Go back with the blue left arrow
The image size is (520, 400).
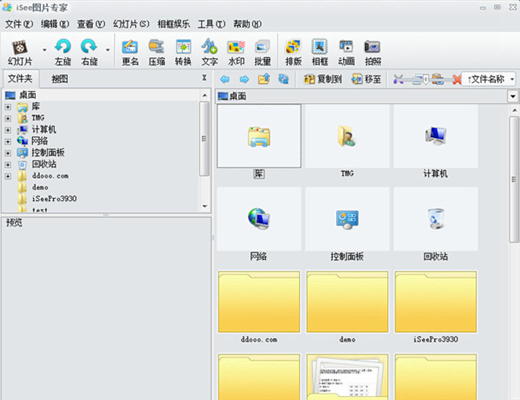tap(225, 79)
